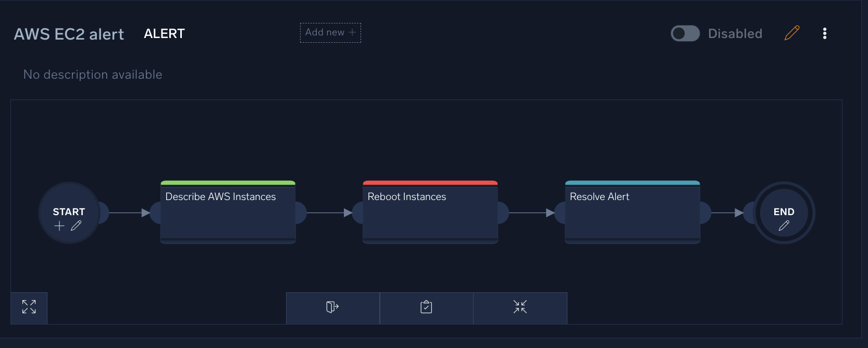The image size is (868, 348).
Task: Click the No description available text
Action: coord(93,74)
